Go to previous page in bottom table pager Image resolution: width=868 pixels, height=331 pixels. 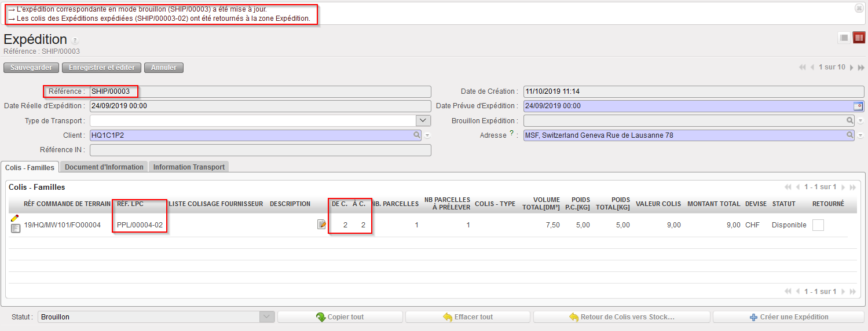click(798, 292)
